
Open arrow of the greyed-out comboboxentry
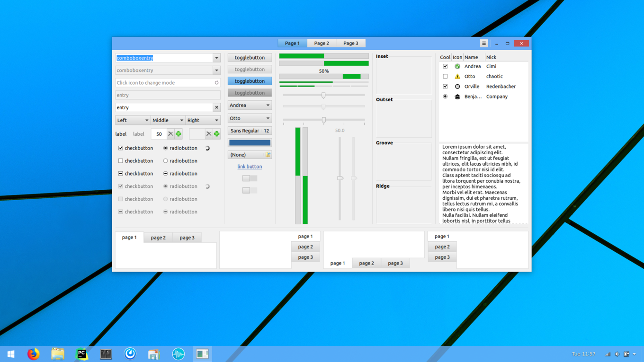click(216, 70)
